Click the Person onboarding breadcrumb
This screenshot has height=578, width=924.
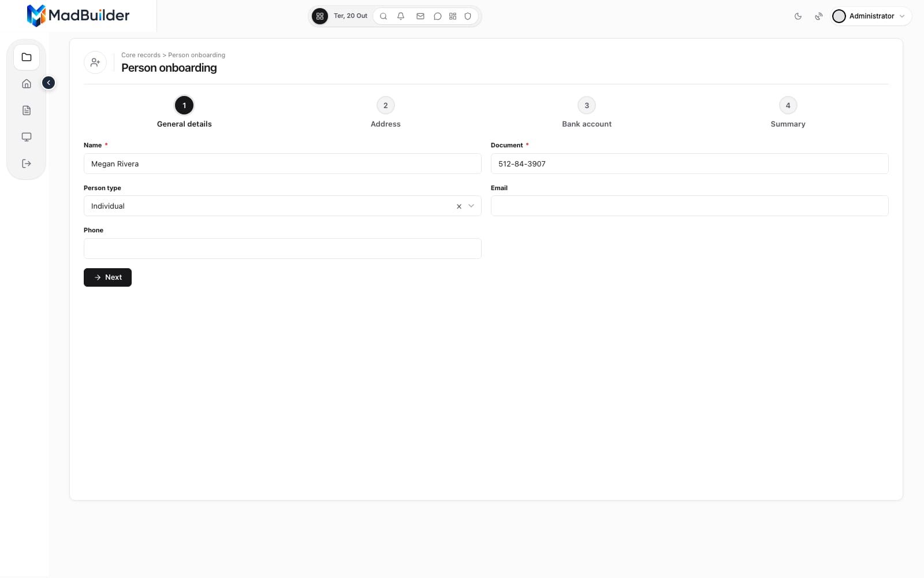coord(196,55)
